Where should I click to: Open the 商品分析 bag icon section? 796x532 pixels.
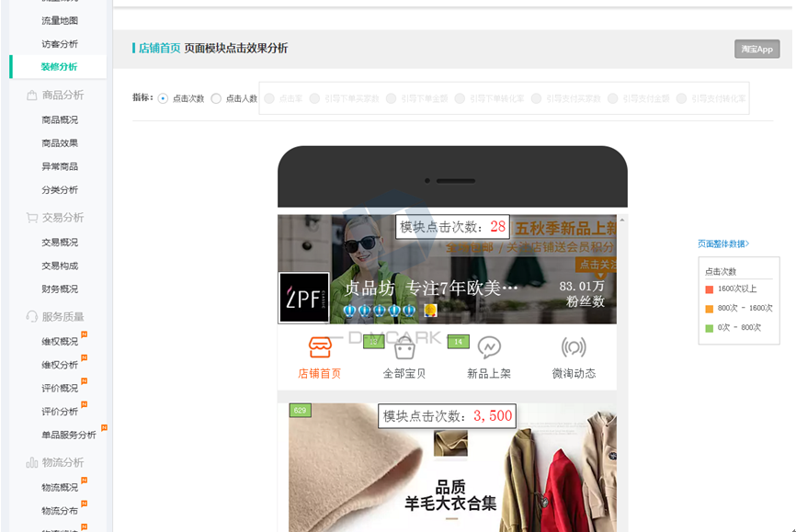tap(31, 95)
